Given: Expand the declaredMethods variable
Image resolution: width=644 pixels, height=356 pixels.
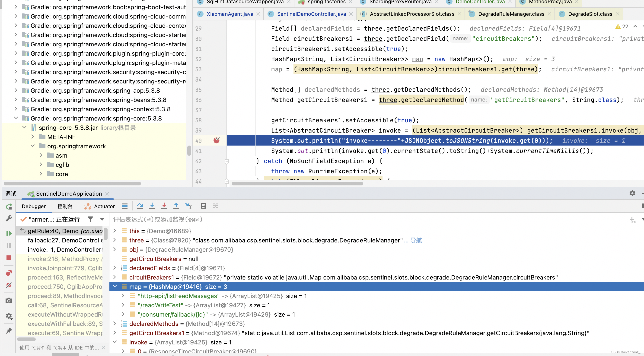Looking at the screenshot, I should tap(115, 323).
